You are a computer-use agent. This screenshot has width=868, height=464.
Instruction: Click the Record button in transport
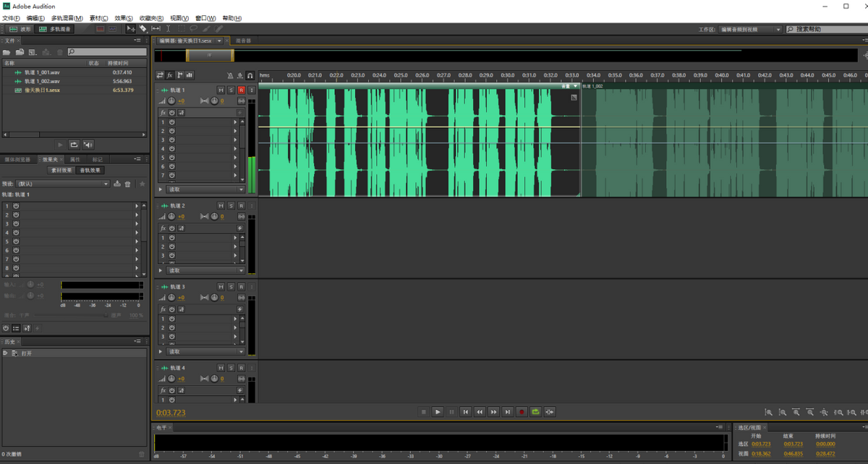521,412
